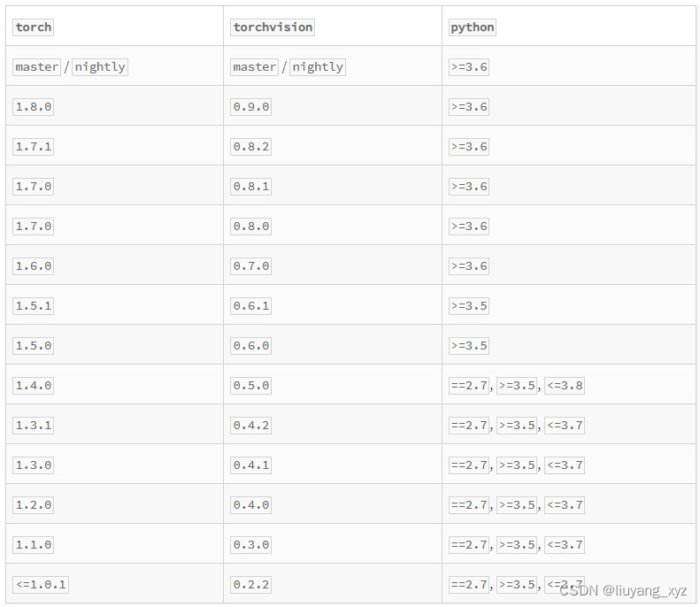Click the torchvision column header
700x607 pixels.
[273, 27]
